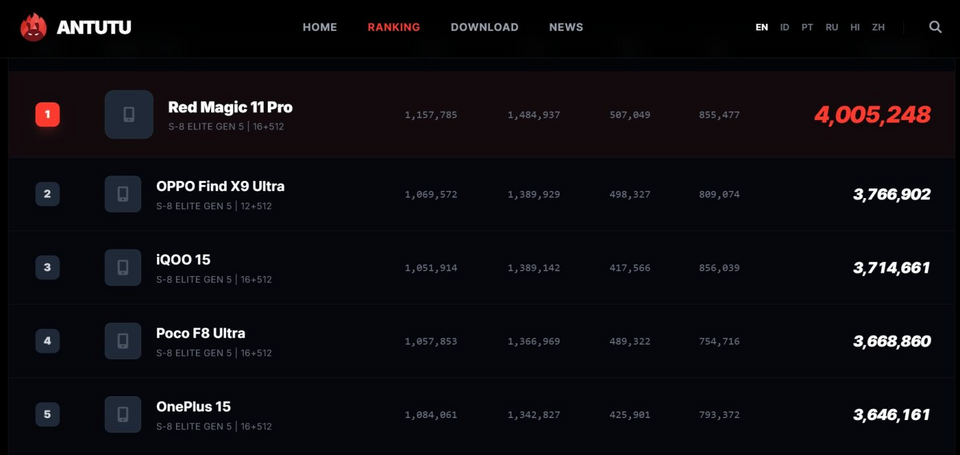Viewport: 960px width, 455px height.
Task: Click the OnePlus 15 phone icon
Action: pyautogui.click(x=123, y=415)
